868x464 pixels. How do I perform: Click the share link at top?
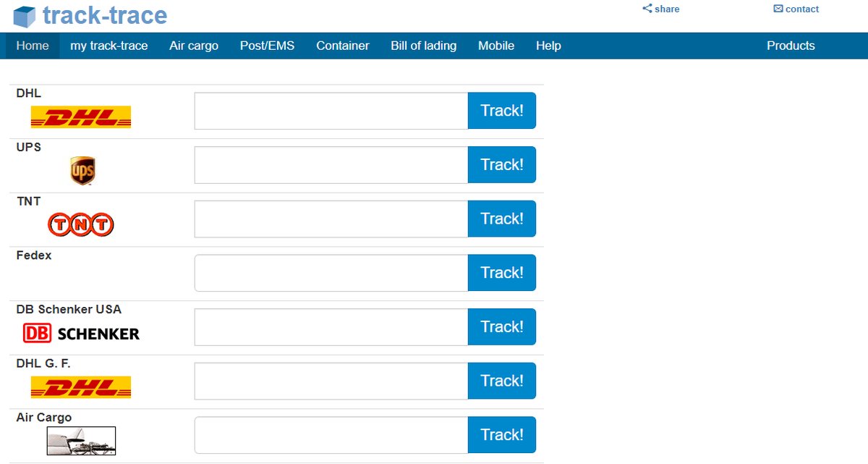click(x=661, y=9)
